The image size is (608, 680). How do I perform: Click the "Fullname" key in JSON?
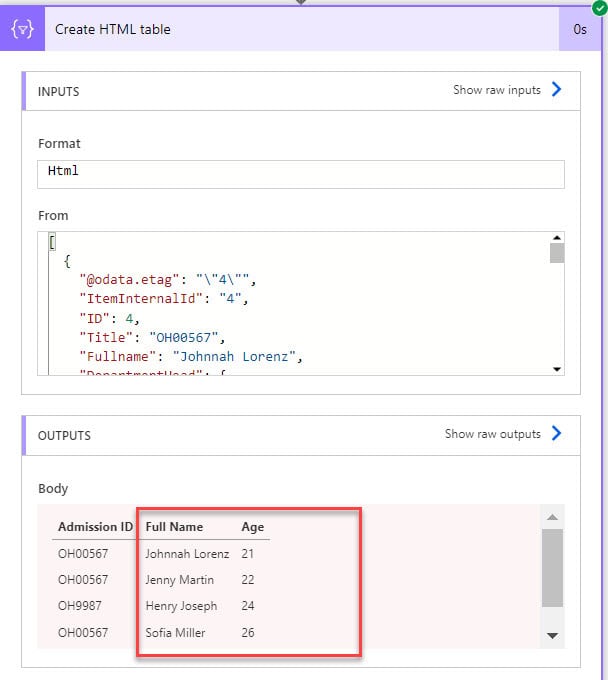[x=118, y=356]
